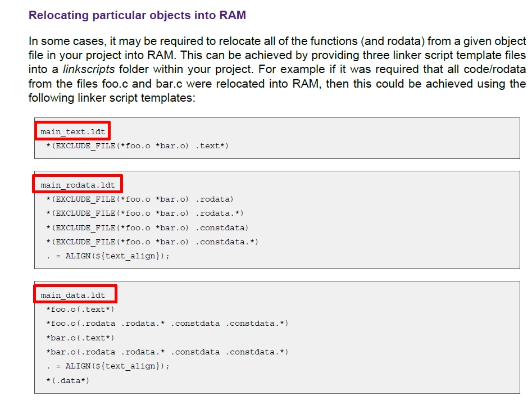This screenshot has width=532, height=405.
Task: Click the EXCLUDE_FILE line ending in .text*
Action: coord(138,146)
